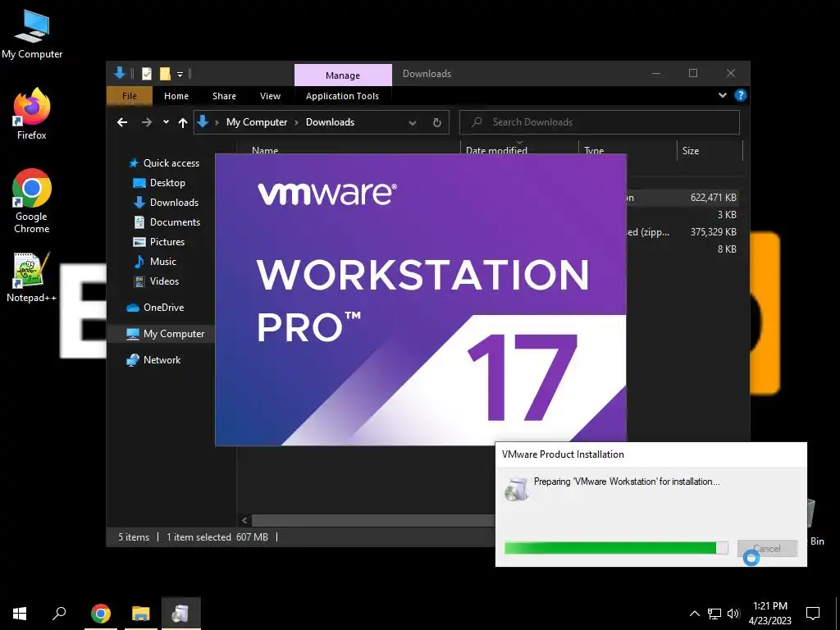Open Chrome from the taskbar

[101, 613]
